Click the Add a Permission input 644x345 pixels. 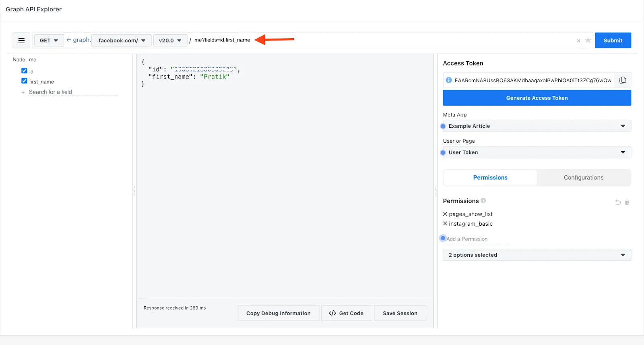point(479,239)
